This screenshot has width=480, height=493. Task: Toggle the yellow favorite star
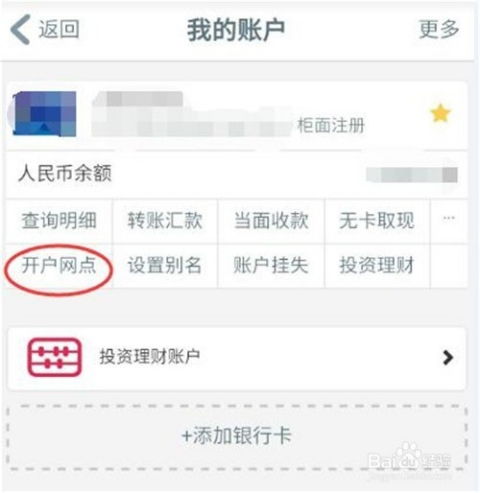pos(440,113)
